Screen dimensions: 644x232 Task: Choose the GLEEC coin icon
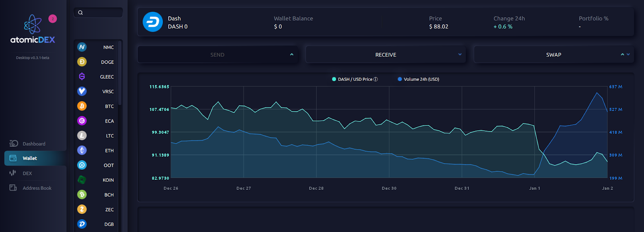[x=82, y=76]
